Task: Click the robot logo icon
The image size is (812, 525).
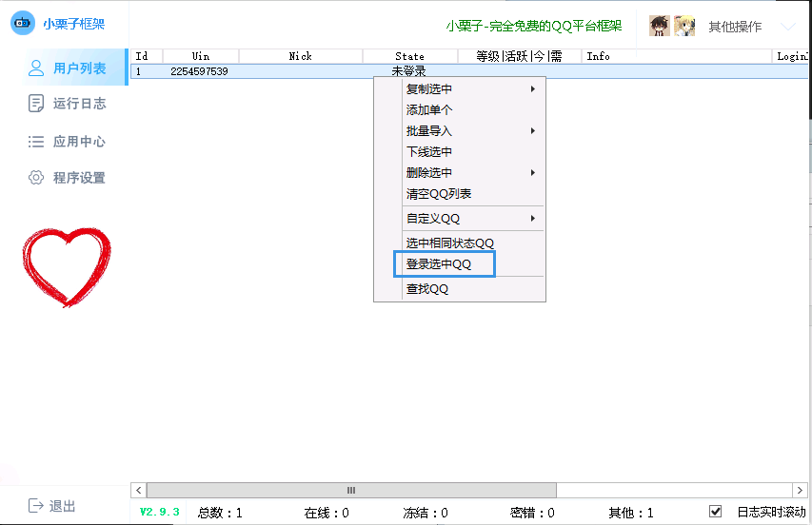Action: [23, 23]
